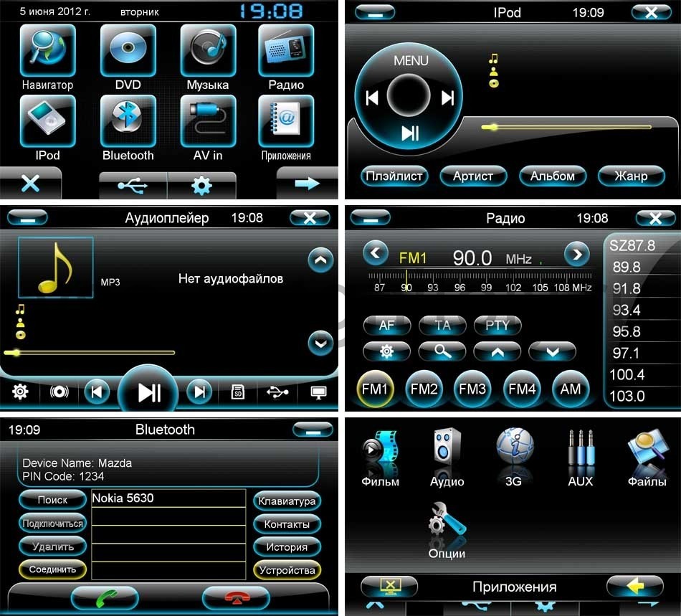Toggle TA traffic announcements
The image size is (681, 616).
pos(442,325)
